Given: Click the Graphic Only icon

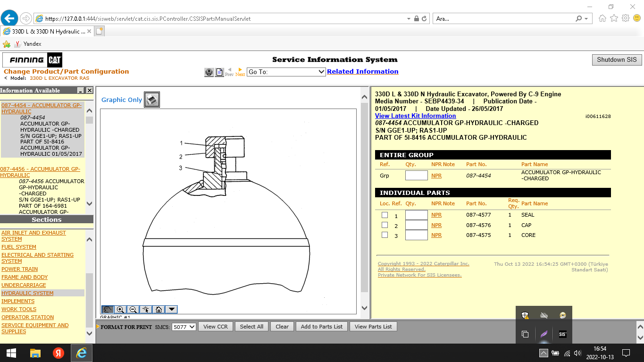Looking at the screenshot, I should click(x=152, y=100).
